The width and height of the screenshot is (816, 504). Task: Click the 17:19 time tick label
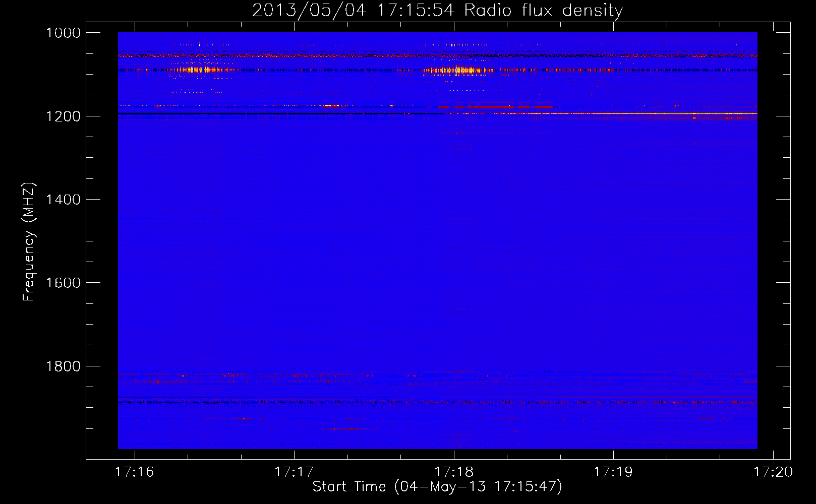click(x=613, y=472)
